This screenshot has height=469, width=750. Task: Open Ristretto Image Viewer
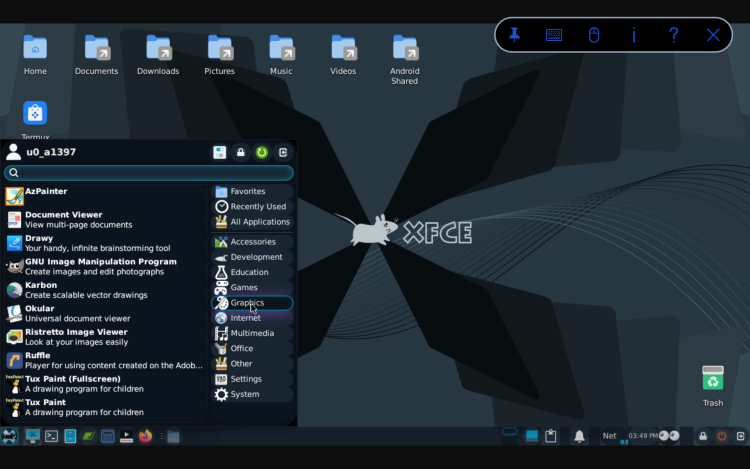(105, 337)
